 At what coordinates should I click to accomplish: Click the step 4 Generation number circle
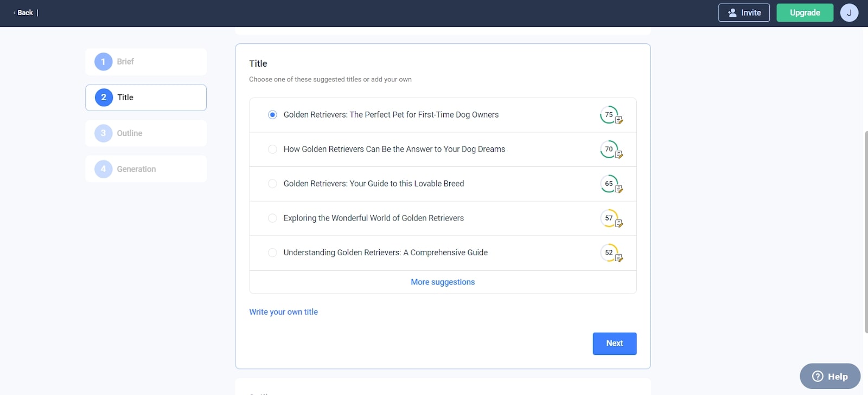103,169
